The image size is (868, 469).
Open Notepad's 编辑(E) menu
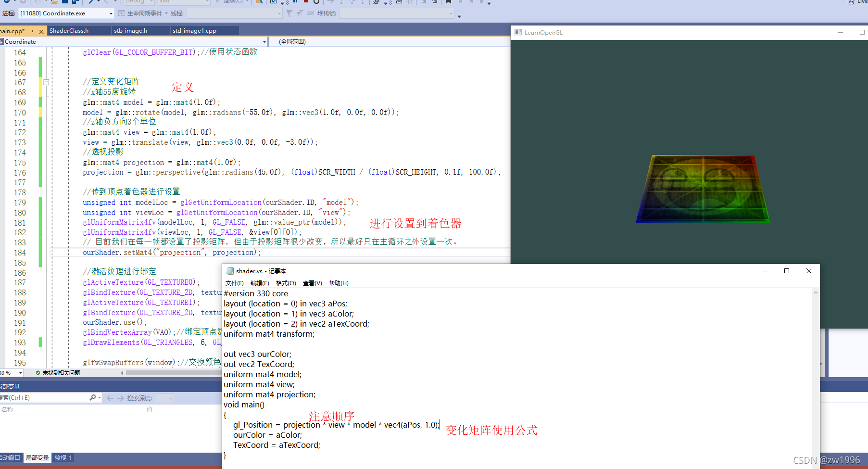pos(260,283)
